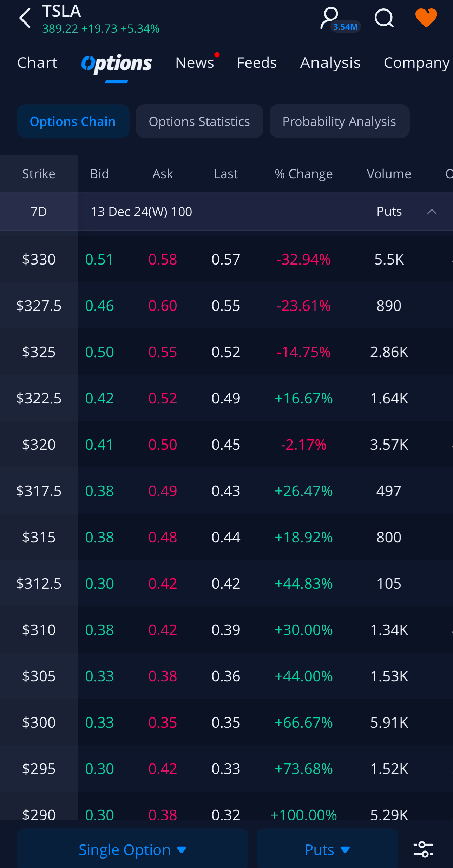The height and width of the screenshot is (868, 453).
Task: Open the Puts type dropdown
Action: tap(327, 850)
